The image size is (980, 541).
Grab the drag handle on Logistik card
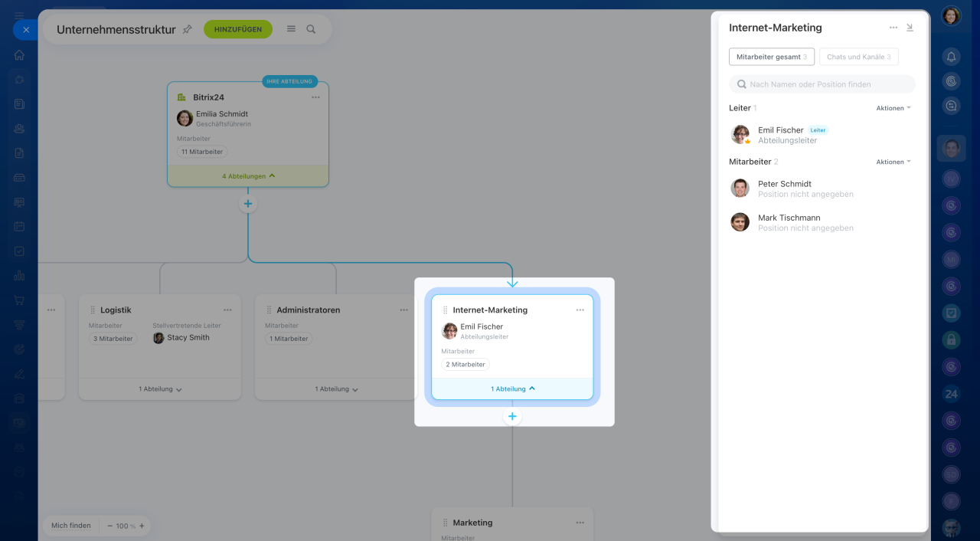coord(93,310)
